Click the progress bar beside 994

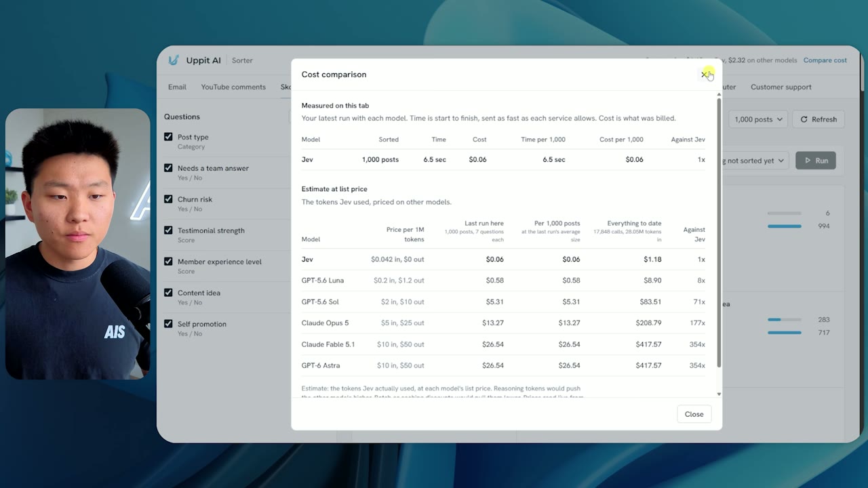point(785,226)
